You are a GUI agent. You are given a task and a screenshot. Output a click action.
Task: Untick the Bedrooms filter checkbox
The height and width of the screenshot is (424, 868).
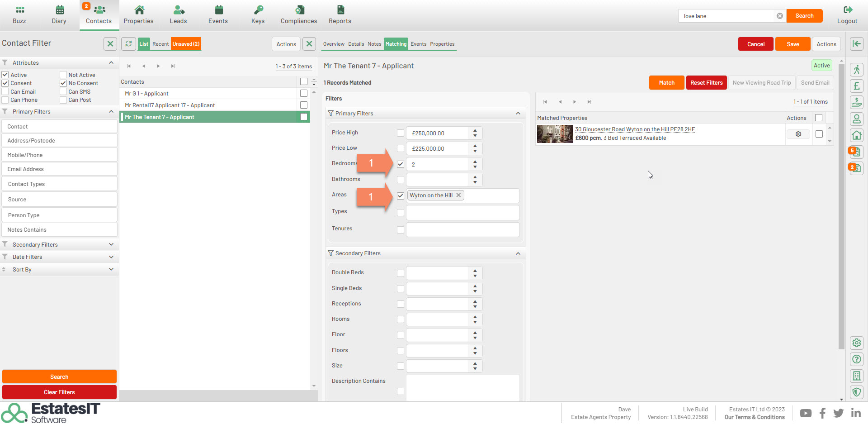pos(401,164)
